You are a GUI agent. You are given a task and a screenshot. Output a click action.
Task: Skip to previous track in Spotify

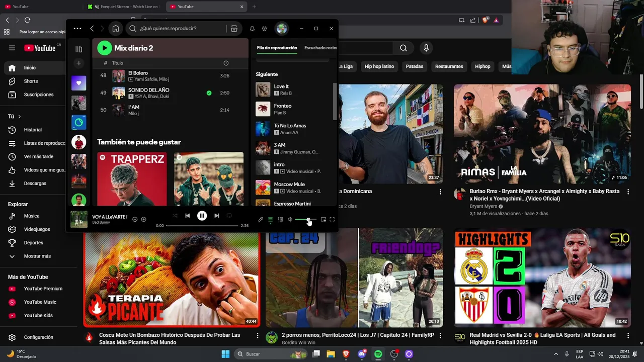coord(188,216)
